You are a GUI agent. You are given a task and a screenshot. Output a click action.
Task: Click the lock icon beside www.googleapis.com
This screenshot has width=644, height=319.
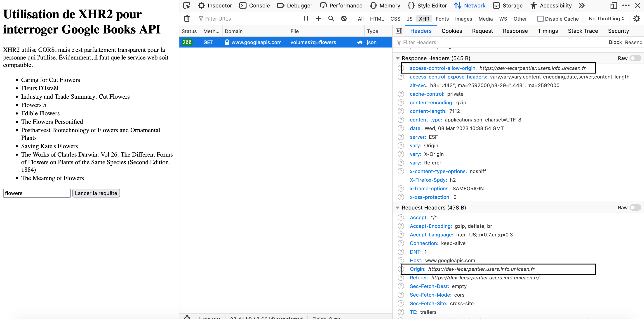(227, 42)
